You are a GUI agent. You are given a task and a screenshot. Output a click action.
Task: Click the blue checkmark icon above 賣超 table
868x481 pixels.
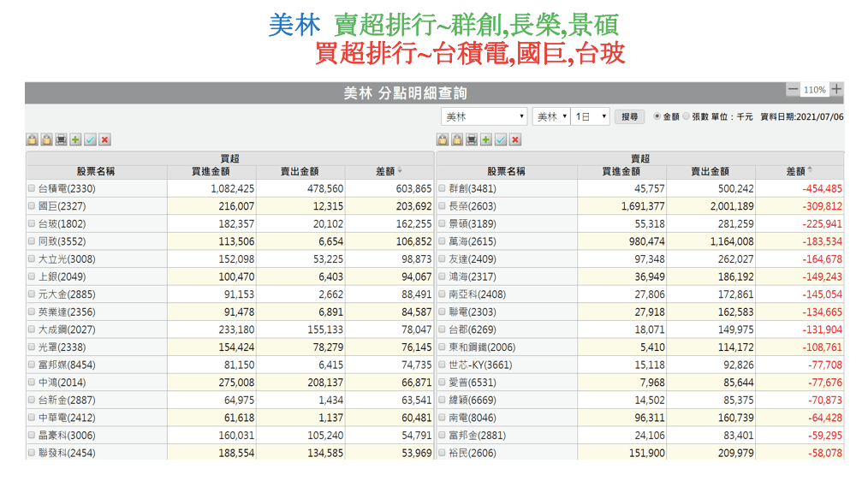pyautogui.click(x=501, y=140)
